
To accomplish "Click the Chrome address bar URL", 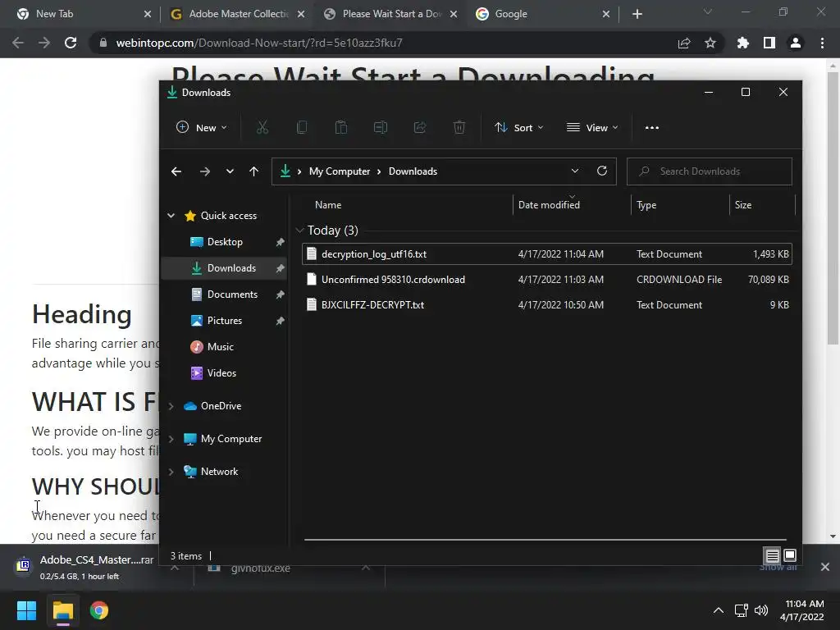I will 259,43.
